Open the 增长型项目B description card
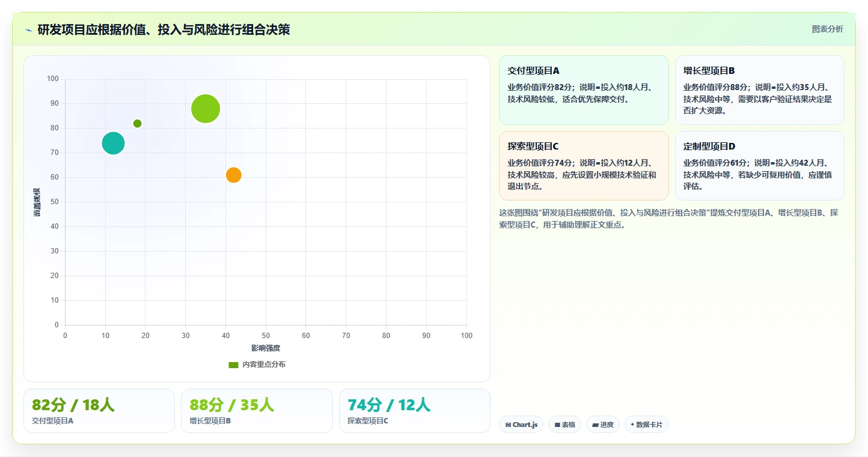 pyautogui.click(x=760, y=90)
